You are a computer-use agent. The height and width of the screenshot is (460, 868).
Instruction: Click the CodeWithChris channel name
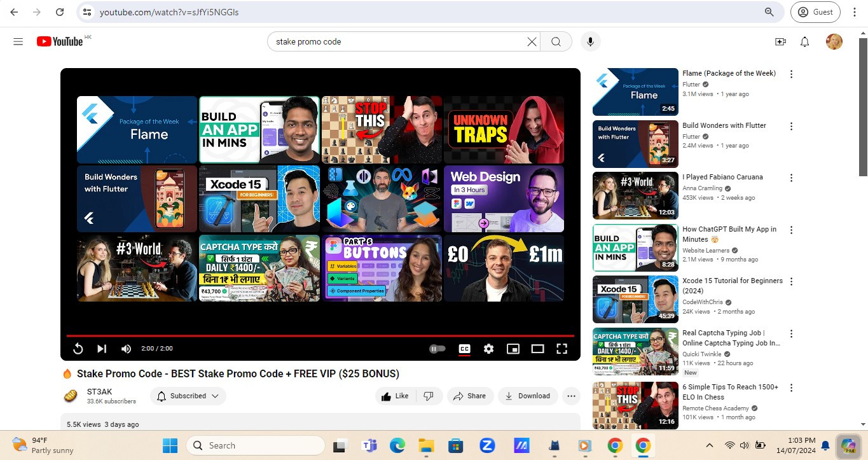pyautogui.click(x=703, y=302)
